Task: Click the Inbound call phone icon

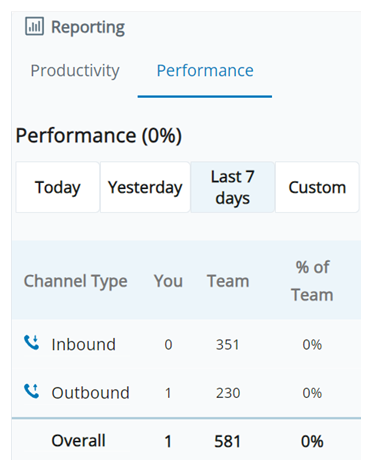Action: pos(32,343)
